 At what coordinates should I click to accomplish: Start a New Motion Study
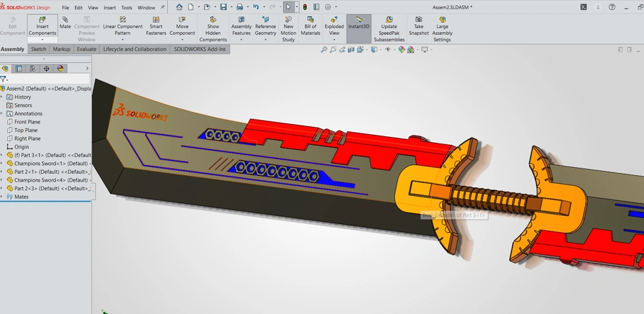pyautogui.click(x=288, y=29)
